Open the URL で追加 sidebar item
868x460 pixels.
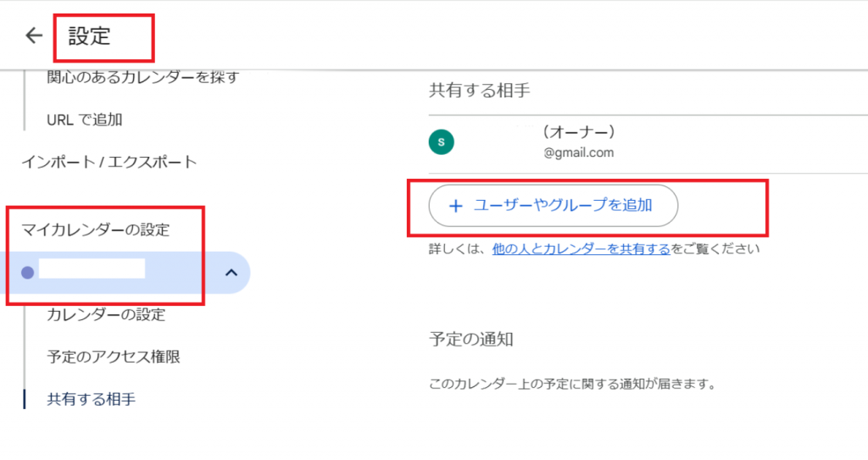click(x=85, y=119)
